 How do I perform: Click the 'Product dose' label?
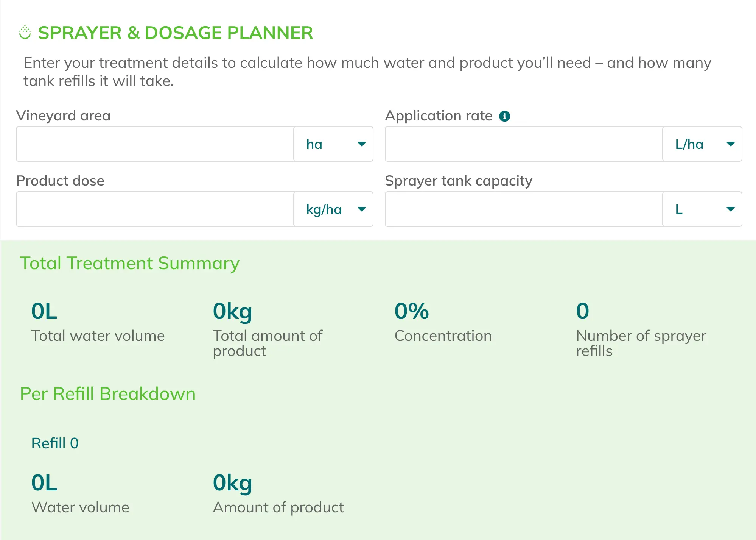click(x=60, y=181)
